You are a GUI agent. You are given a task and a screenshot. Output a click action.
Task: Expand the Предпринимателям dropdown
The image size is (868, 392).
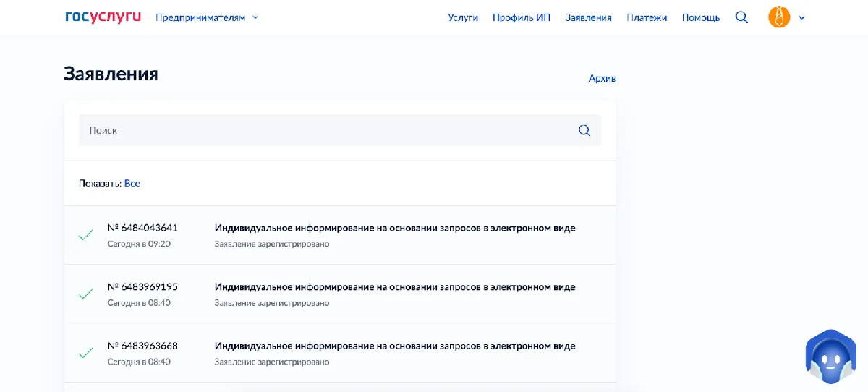[x=207, y=17]
